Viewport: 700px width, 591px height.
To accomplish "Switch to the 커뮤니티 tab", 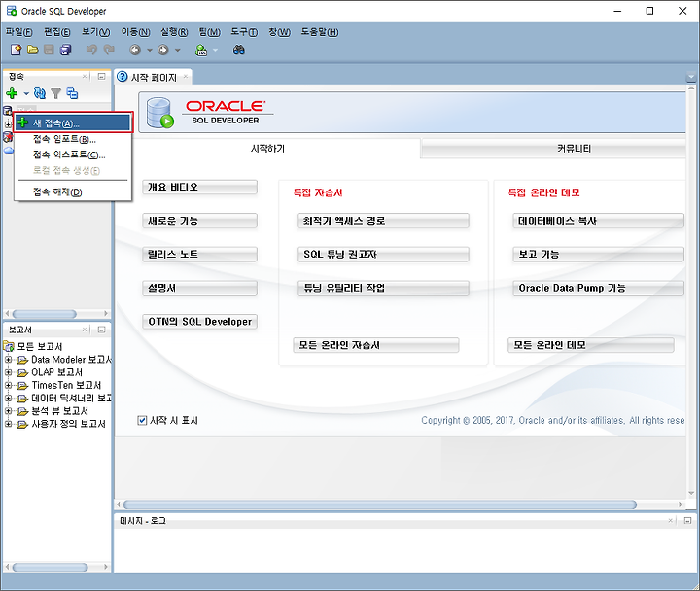I will click(553, 149).
